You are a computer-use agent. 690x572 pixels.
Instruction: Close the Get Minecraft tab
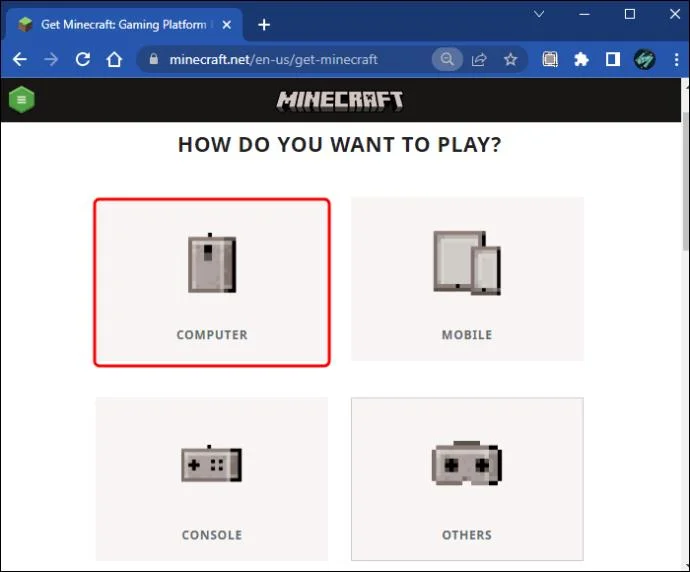coord(227,25)
